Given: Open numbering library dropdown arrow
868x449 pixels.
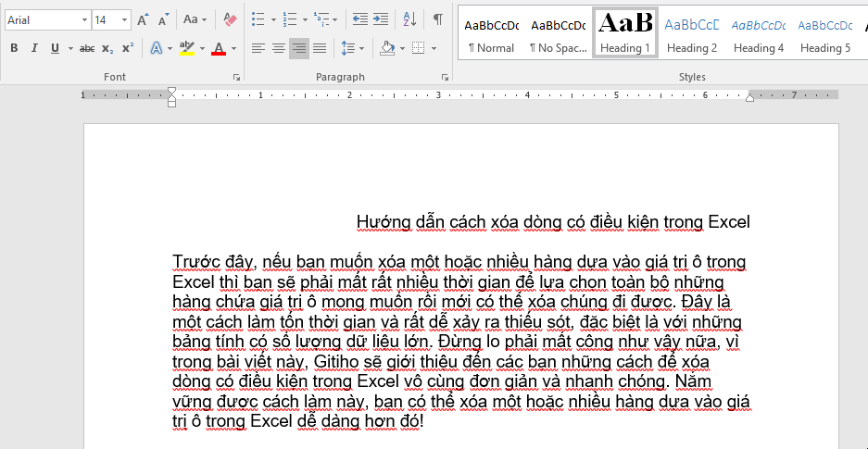Looking at the screenshot, I should pos(305,20).
